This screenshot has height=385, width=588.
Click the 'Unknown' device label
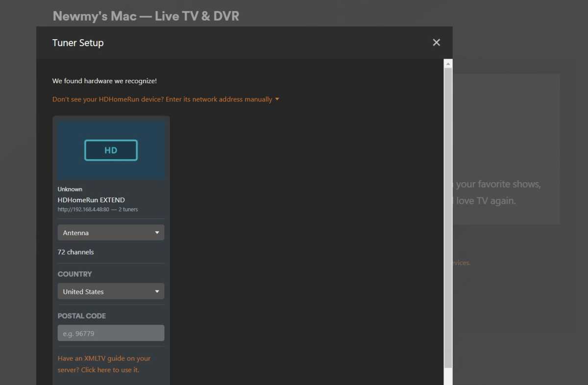pyautogui.click(x=70, y=189)
